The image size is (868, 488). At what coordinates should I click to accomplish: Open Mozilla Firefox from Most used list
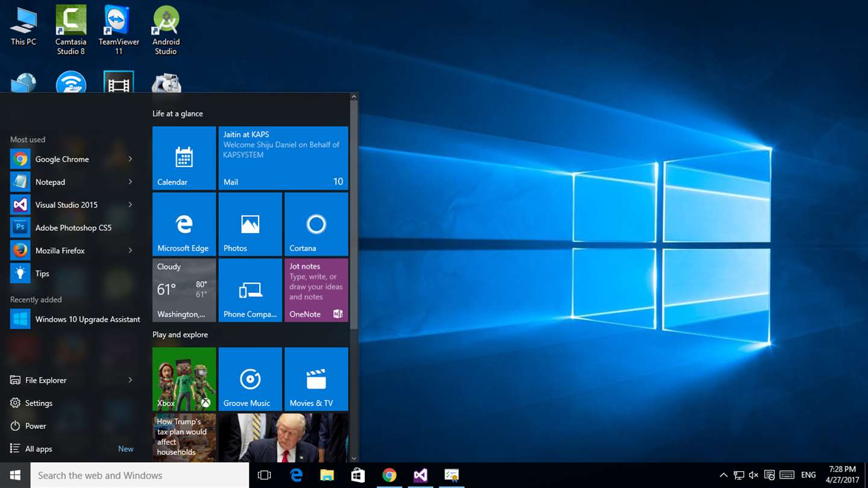point(72,251)
